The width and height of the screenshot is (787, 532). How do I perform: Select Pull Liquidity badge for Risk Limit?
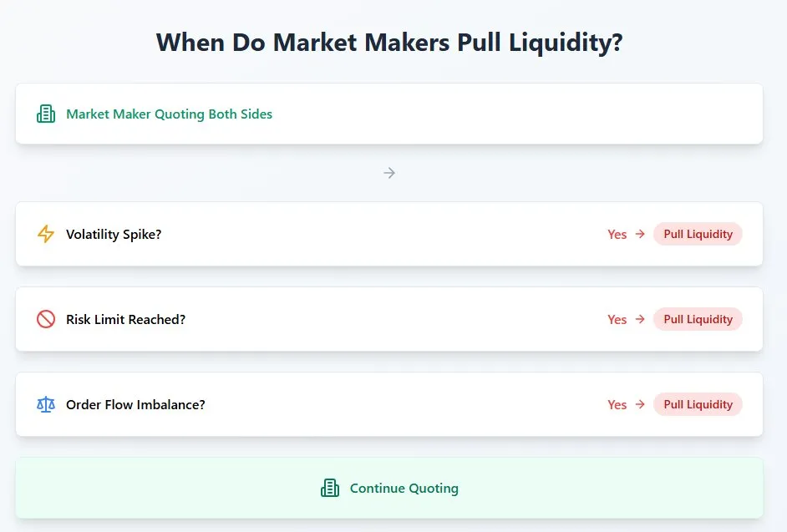[698, 319]
